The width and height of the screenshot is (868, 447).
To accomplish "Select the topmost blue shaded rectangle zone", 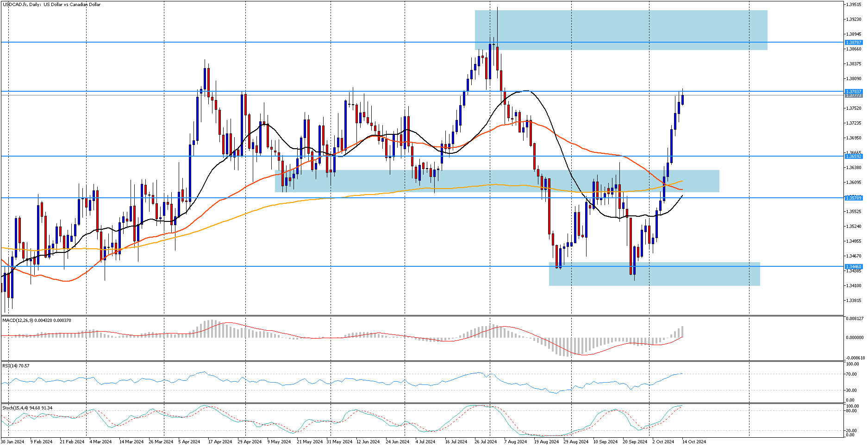I will pyautogui.click(x=620, y=23).
